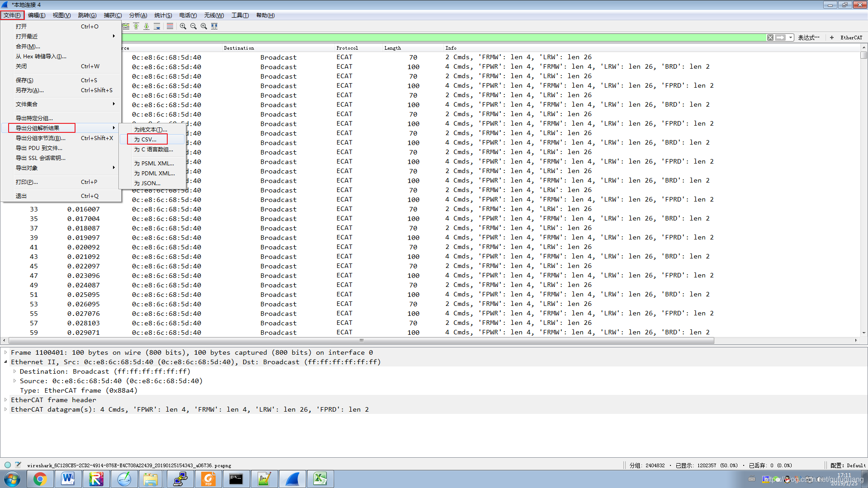Collapse the Ethernet II tree row
The height and width of the screenshot is (488, 868).
tap(5, 362)
